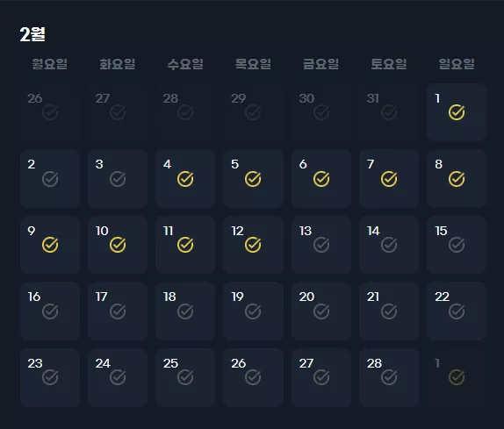504x429 pixels.
Task: Click the gray checkmark icon on day 2
Action: pyautogui.click(x=50, y=179)
